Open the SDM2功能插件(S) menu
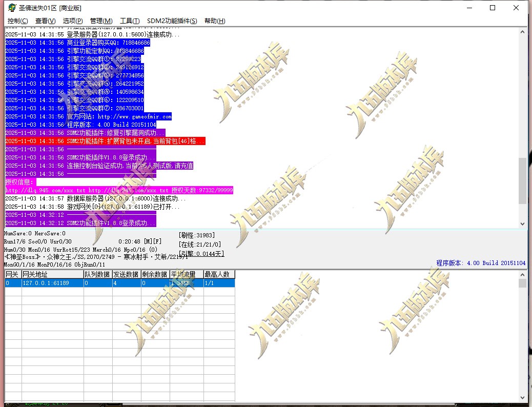 click(x=172, y=21)
